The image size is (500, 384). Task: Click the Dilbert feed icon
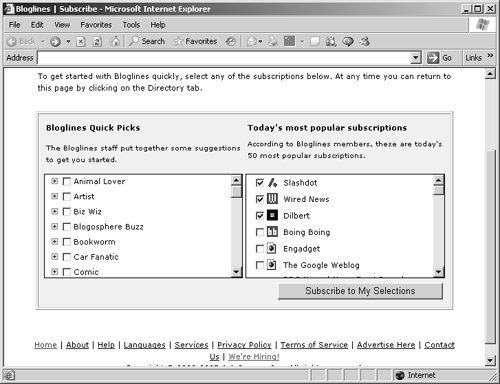(x=272, y=215)
